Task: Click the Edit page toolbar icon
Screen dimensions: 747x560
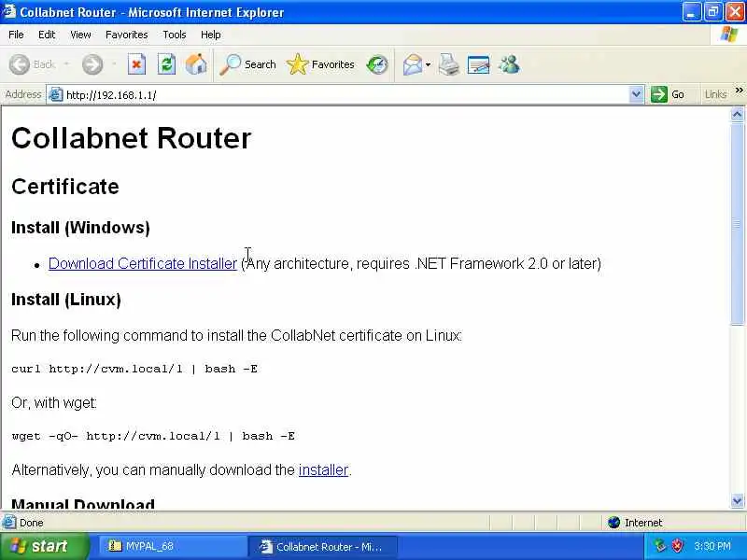Action: tap(479, 64)
